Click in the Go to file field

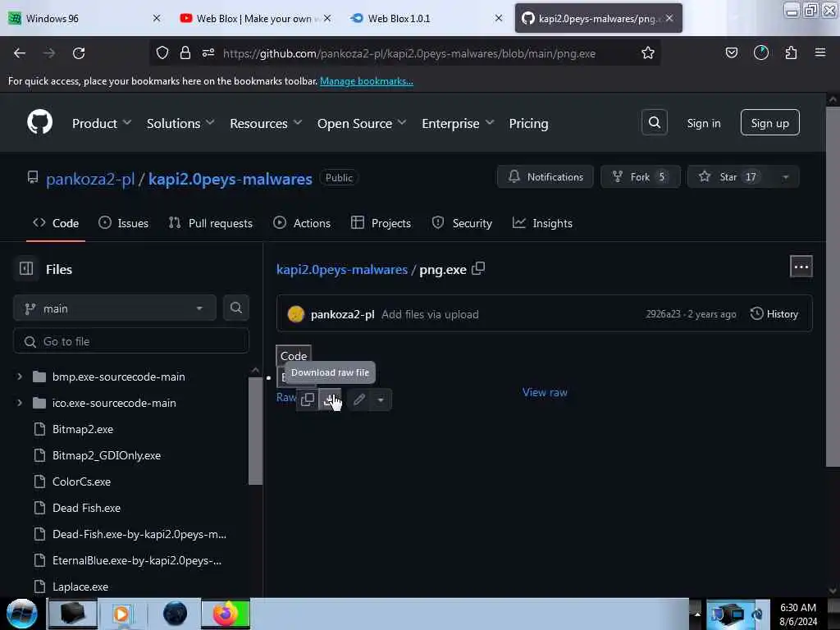pos(131,341)
